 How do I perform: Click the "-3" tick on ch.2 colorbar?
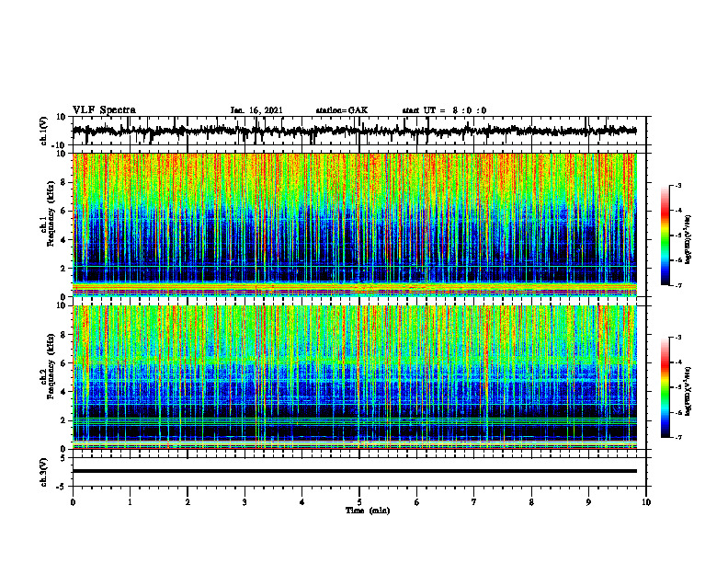(x=678, y=338)
